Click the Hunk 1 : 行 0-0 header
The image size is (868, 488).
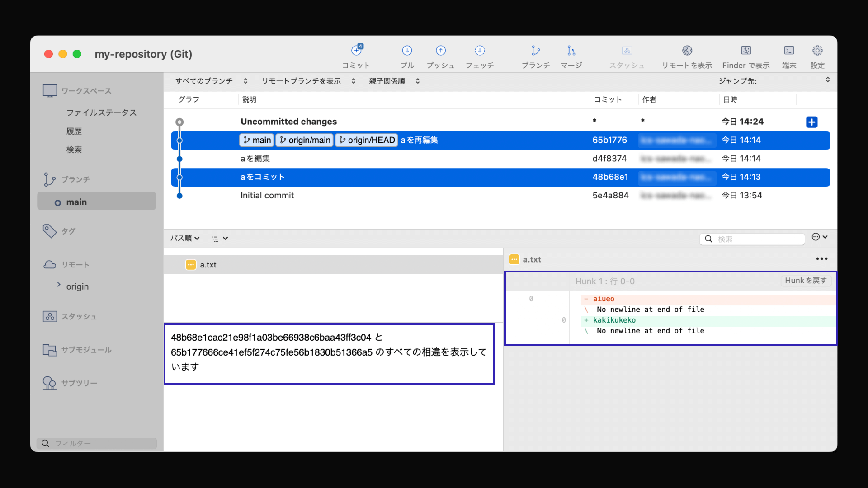605,281
